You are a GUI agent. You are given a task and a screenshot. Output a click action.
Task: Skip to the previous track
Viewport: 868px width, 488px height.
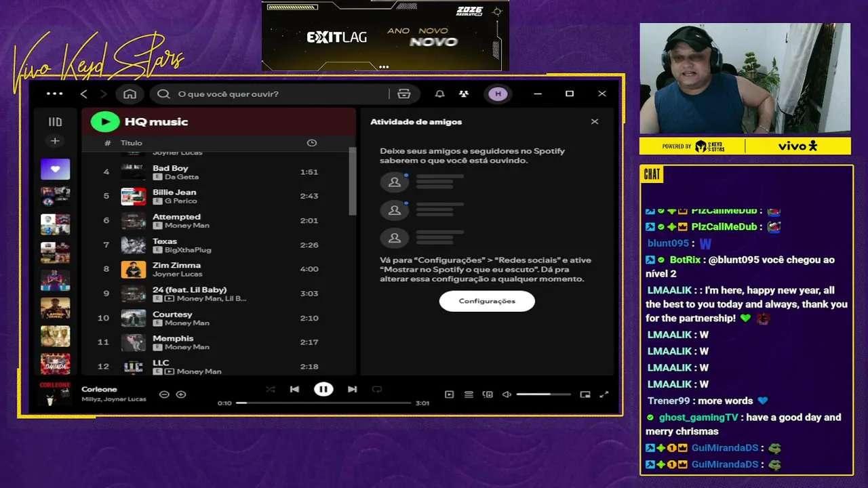294,389
